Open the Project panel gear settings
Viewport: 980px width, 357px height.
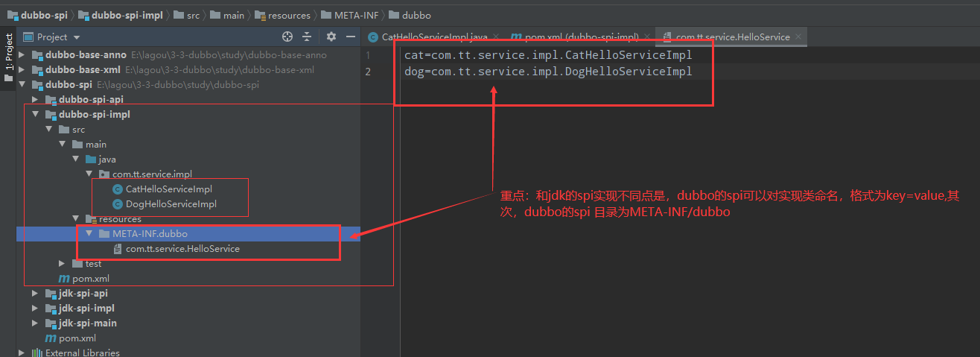tap(331, 37)
